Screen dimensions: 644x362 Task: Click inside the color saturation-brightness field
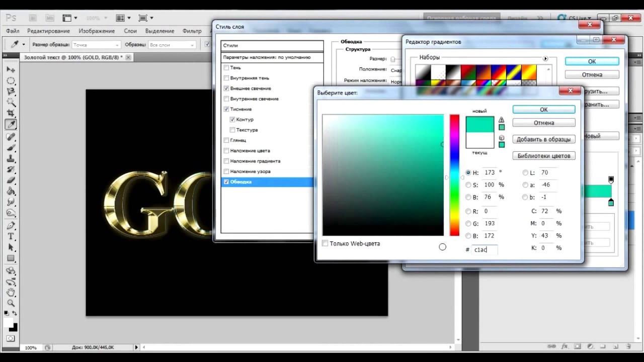[x=383, y=175]
